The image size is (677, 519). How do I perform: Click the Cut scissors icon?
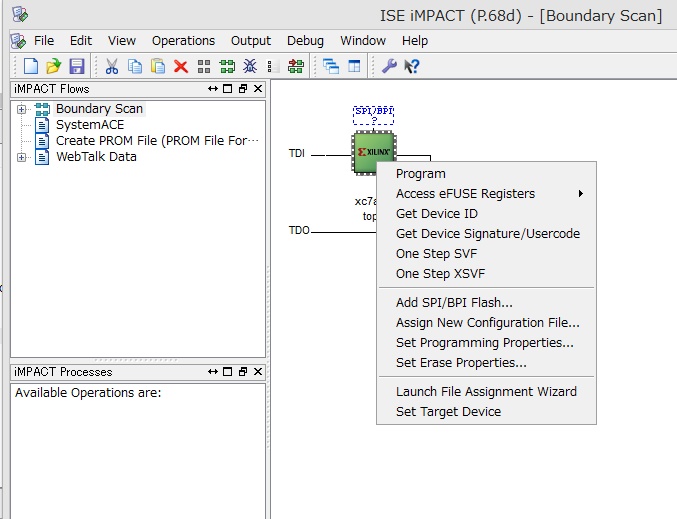112,66
